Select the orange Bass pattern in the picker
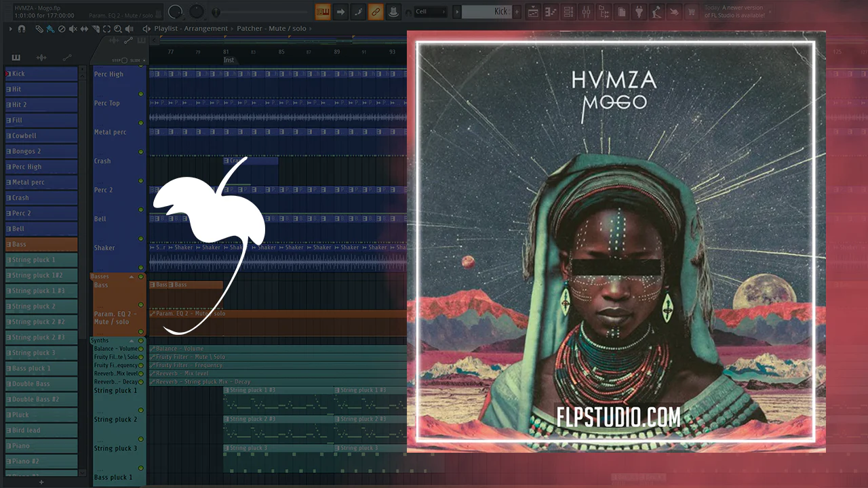 [x=41, y=244]
